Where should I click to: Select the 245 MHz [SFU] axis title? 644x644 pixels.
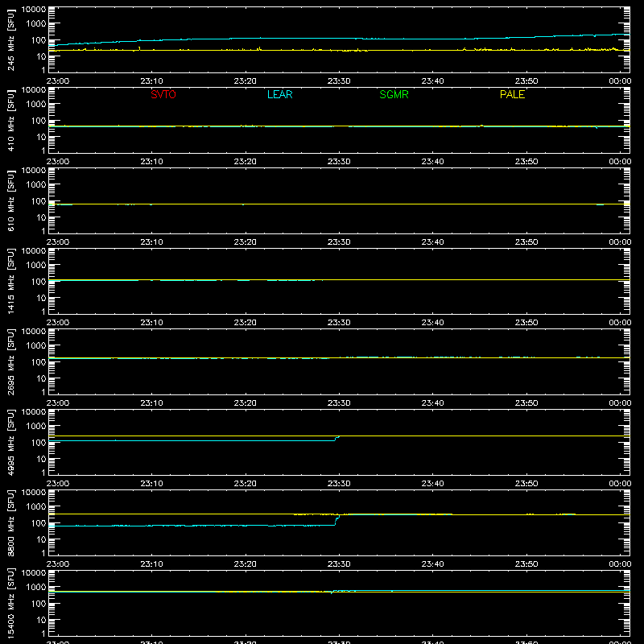(10, 40)
